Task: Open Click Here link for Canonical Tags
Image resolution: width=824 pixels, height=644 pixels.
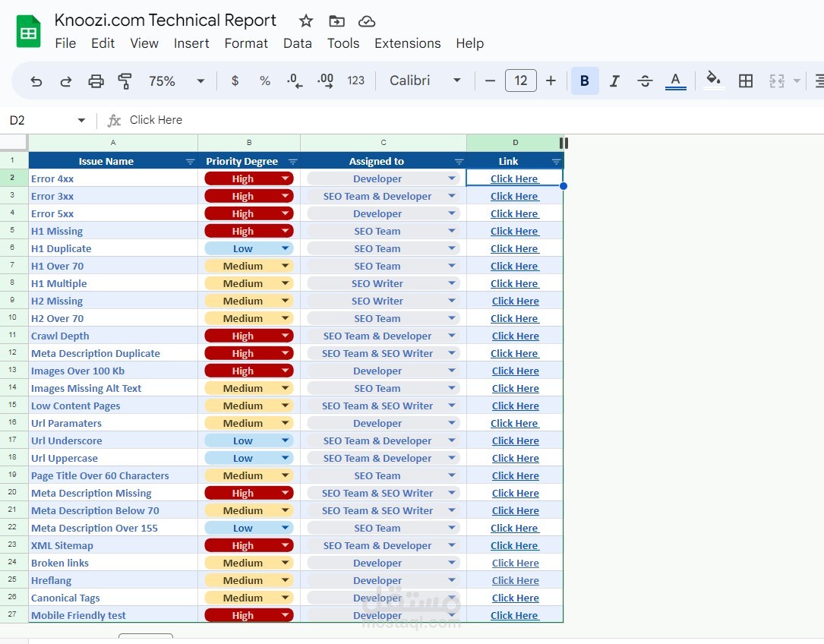Action: pyautogui.click(x=516, y=598)
